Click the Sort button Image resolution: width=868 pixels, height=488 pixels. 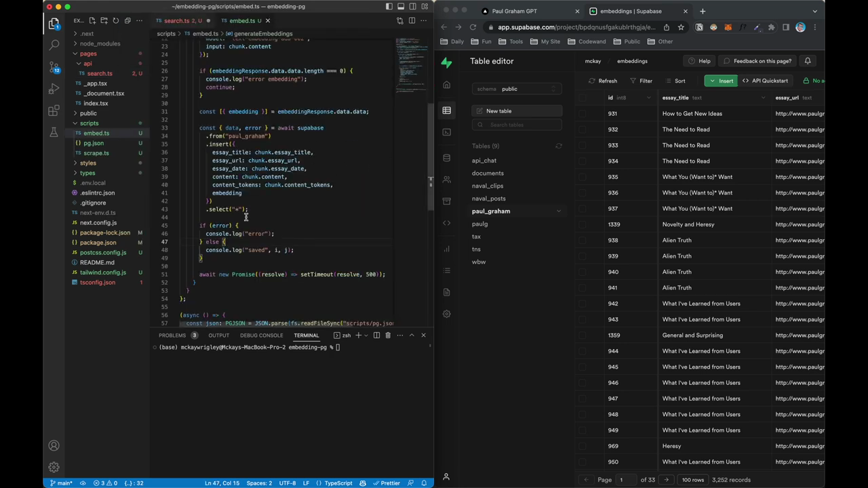pyautogui.click(x=674, y=81)
